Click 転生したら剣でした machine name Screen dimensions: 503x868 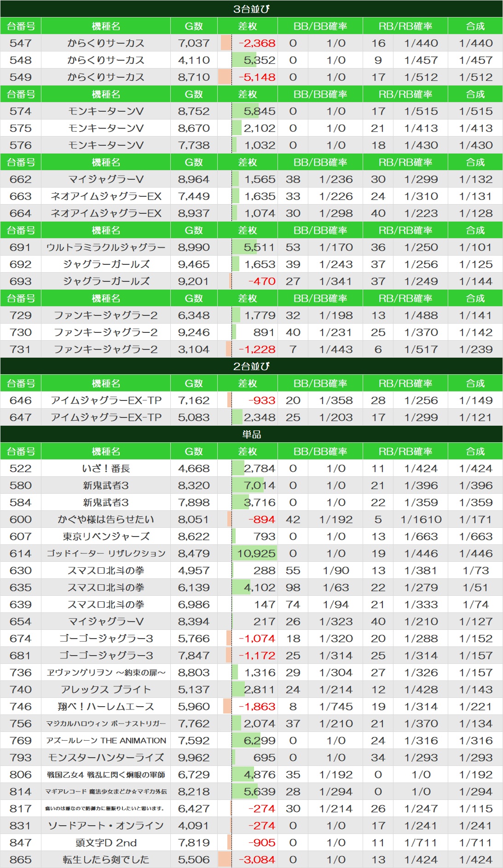(x=106, y=860)
